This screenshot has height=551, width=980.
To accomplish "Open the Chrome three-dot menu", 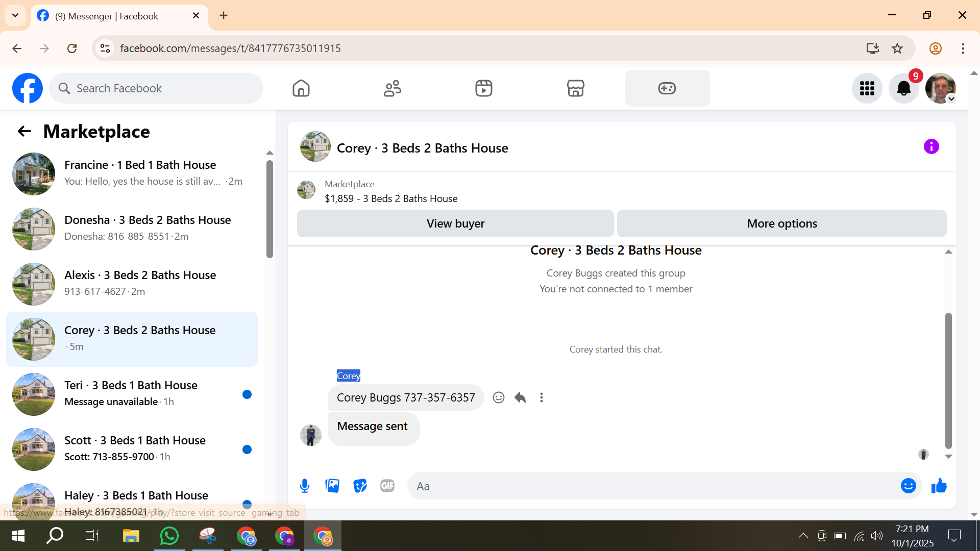I will 963,48.
